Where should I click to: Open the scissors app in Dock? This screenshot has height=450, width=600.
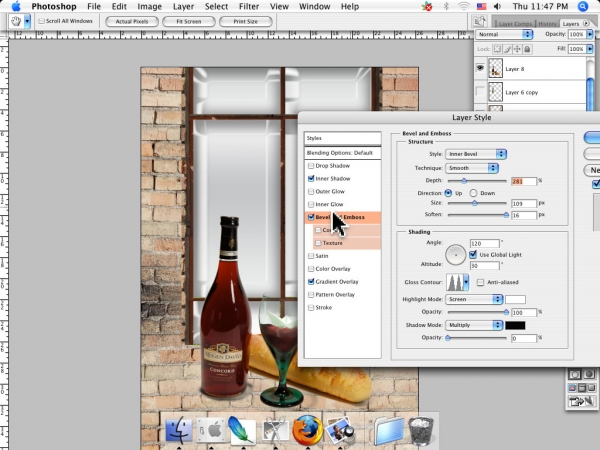point(275,430)
